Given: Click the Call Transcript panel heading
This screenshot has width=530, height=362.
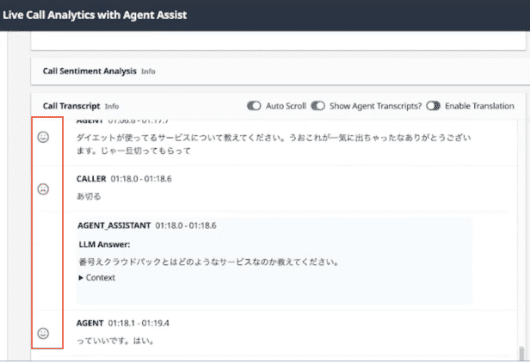Looking at the screenshot, I should 71,106.
